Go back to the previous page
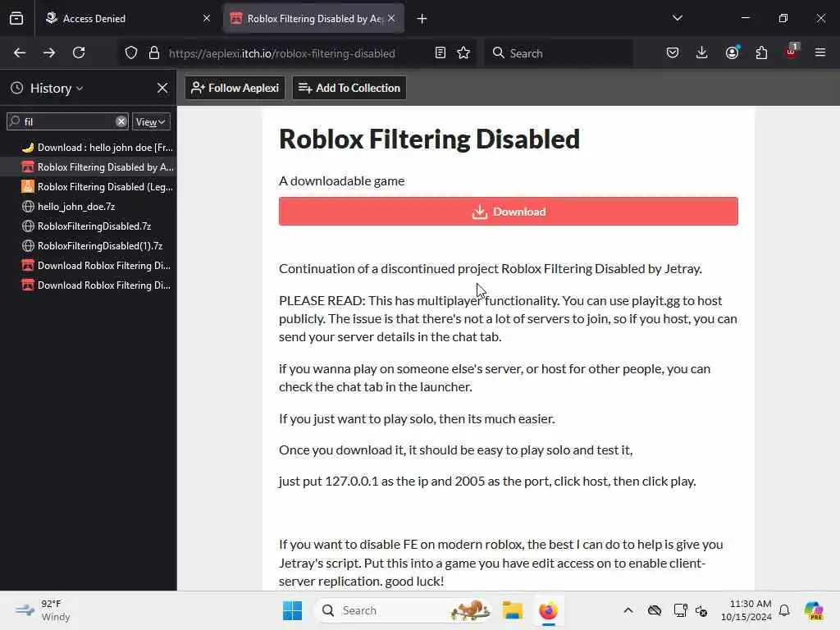This screenshot has width=840, height=630. click(x=20, y=52)
